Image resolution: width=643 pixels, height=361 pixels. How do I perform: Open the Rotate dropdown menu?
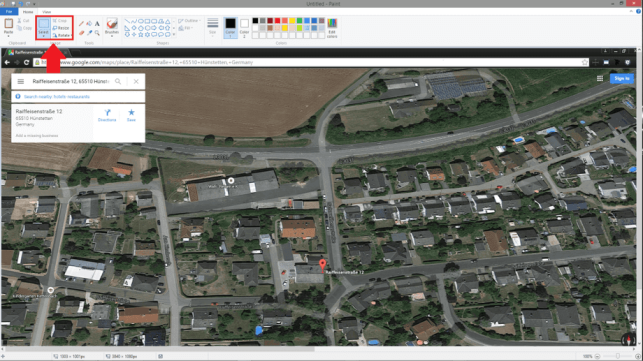point(62,35)
